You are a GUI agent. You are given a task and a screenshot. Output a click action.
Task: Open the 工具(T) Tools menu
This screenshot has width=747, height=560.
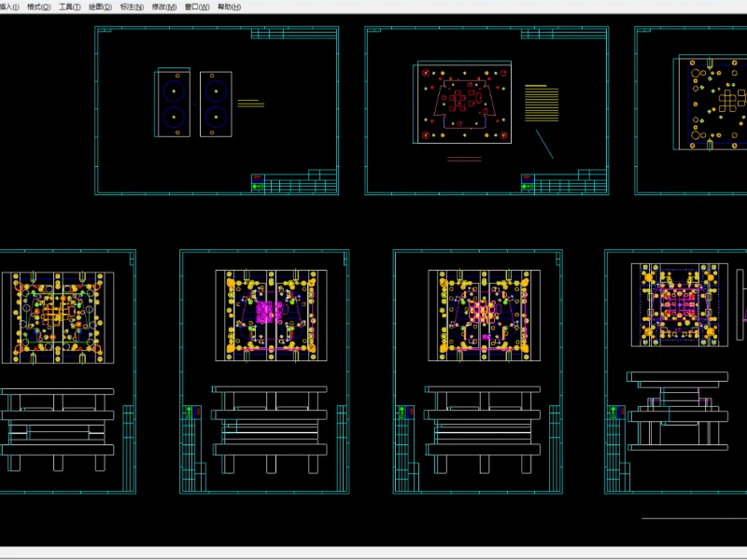click(x=69, y=7)
